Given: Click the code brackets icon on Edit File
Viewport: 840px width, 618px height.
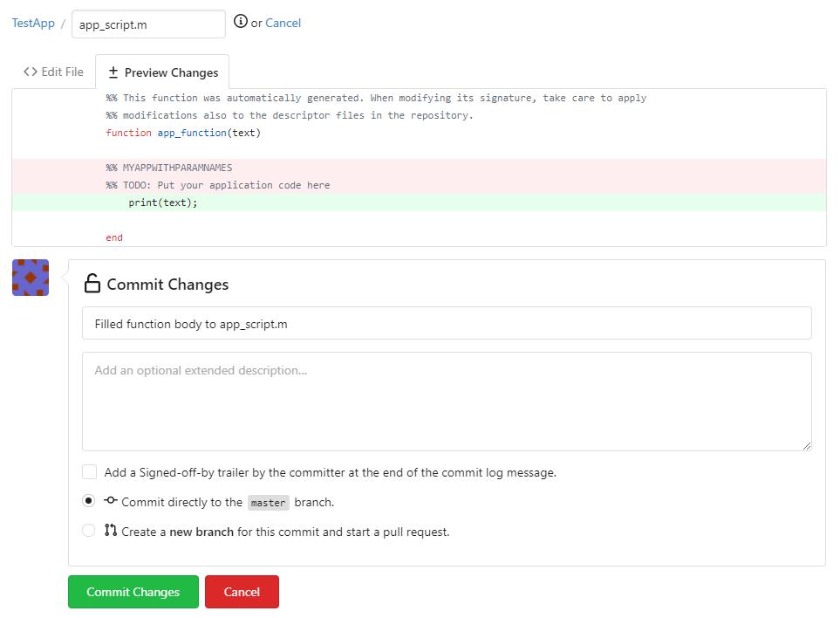Looking at the screenshot, I should pos(31,72).
